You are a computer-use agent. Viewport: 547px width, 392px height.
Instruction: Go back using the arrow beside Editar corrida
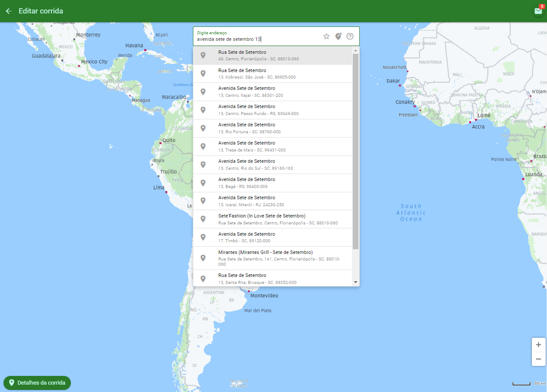[8, 11]
